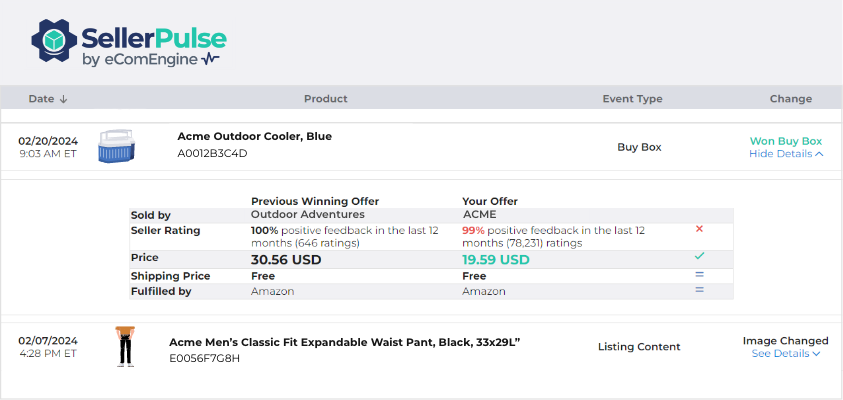Image resolution: width=843 pixels, height=400 pixels.
Task: Open Acme Outdoor Cooler, Blue product title
Action: (254, 136)
